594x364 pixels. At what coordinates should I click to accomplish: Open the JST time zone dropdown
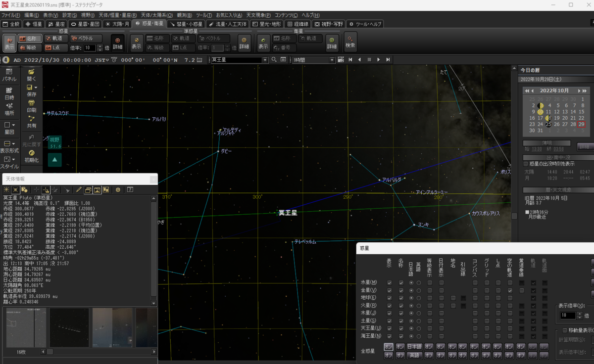[107, 60]
